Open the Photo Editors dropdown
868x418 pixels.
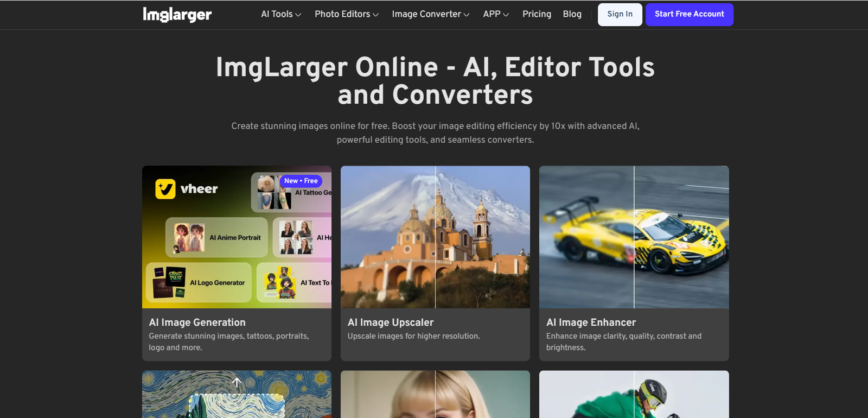(346, 14)
